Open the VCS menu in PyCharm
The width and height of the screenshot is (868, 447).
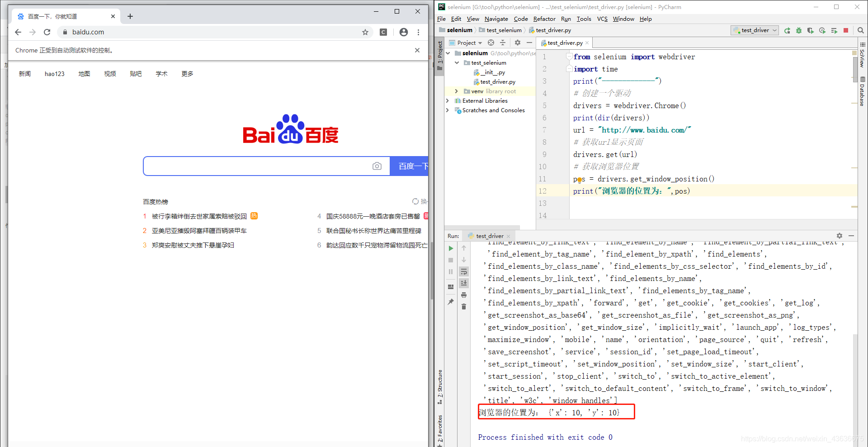602,19
